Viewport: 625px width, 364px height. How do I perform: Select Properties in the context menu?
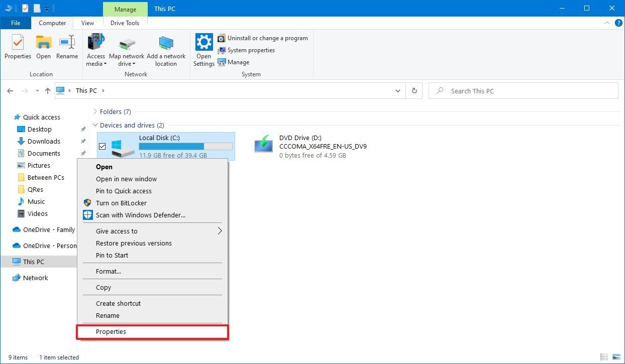pos(111,331)
